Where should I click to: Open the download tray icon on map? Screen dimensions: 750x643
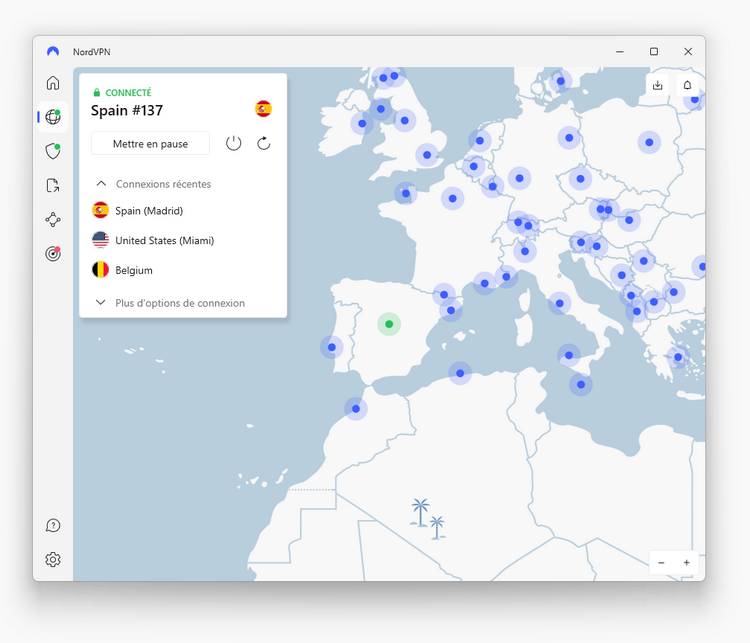coord(658,85)
